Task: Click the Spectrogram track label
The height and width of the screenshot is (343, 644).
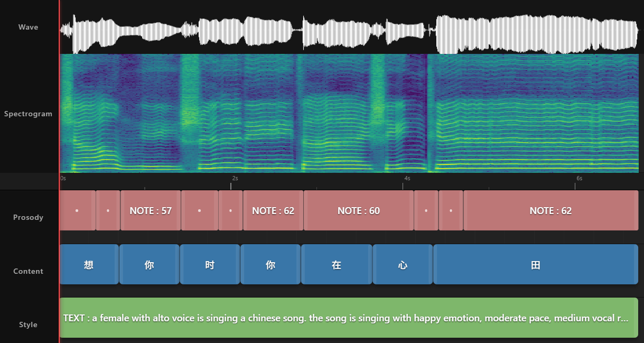Action: tap(28, 114)
